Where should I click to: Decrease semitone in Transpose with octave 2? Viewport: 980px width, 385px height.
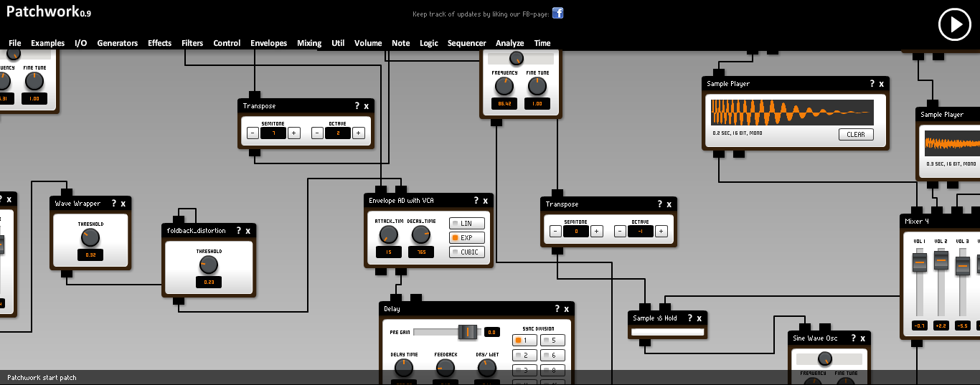click(253, 133)
